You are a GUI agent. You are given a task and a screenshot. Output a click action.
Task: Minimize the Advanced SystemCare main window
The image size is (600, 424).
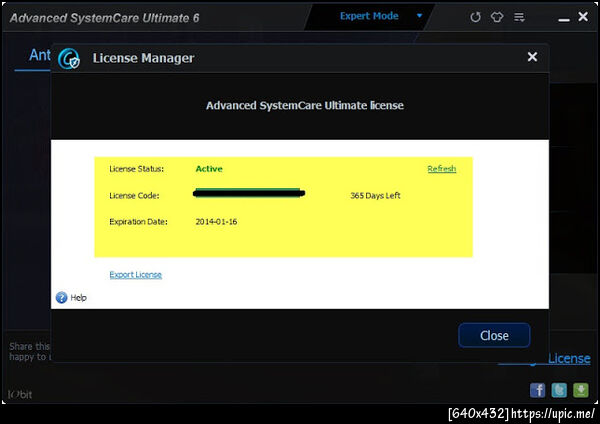click(564, 19)
